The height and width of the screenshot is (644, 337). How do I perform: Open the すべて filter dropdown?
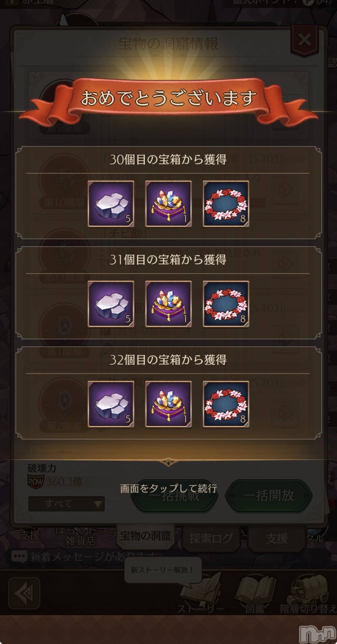pos(66,504)
